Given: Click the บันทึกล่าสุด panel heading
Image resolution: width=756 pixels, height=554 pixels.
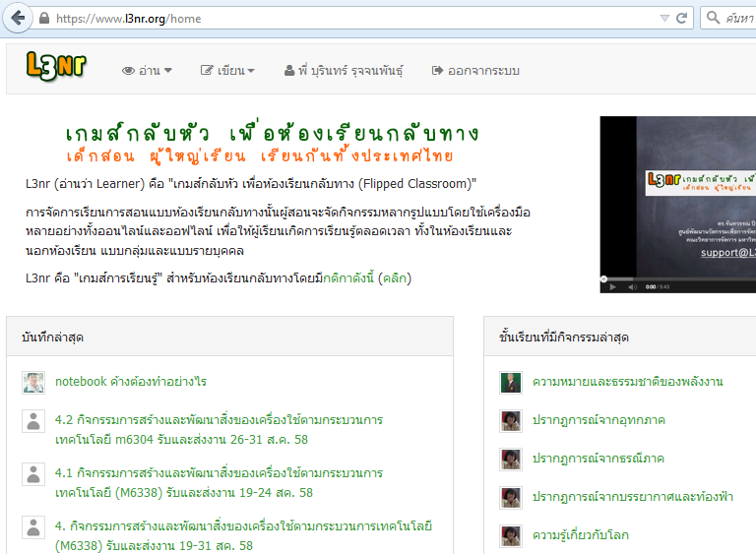Looking at the screenshot, I should [52, 338].
